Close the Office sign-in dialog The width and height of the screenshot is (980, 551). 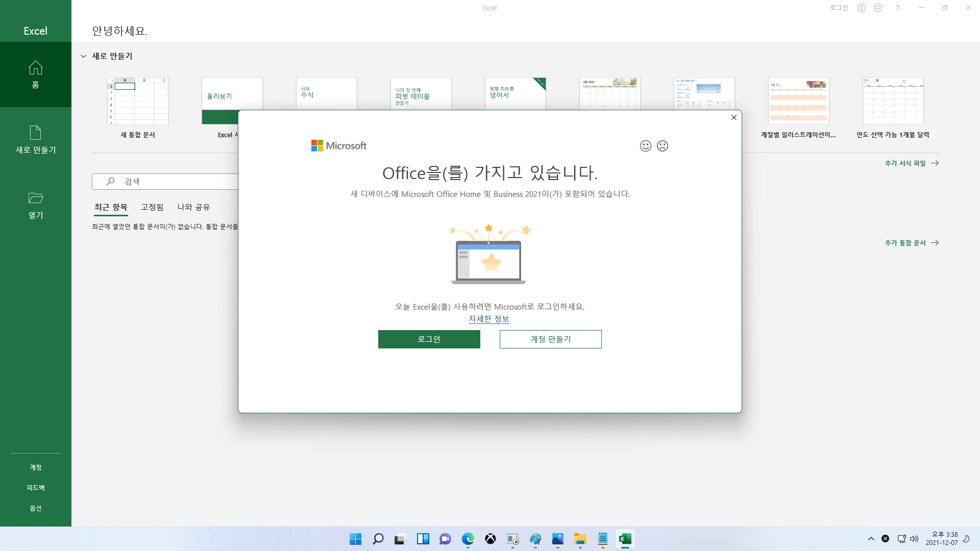pos(734,117)
